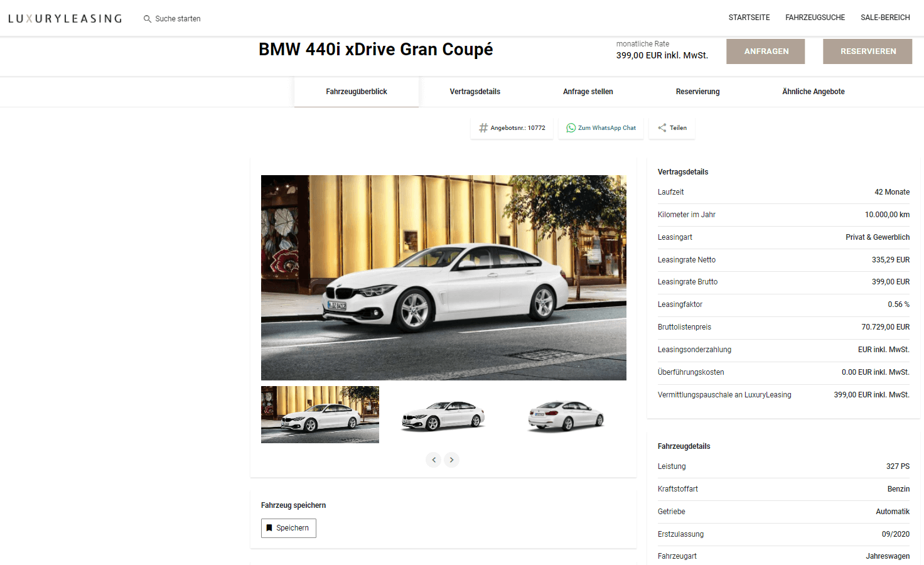
Task: Click the 399,00 EUR inkl. MwSt. monthly rate
Action: click(x=662, y=55)
